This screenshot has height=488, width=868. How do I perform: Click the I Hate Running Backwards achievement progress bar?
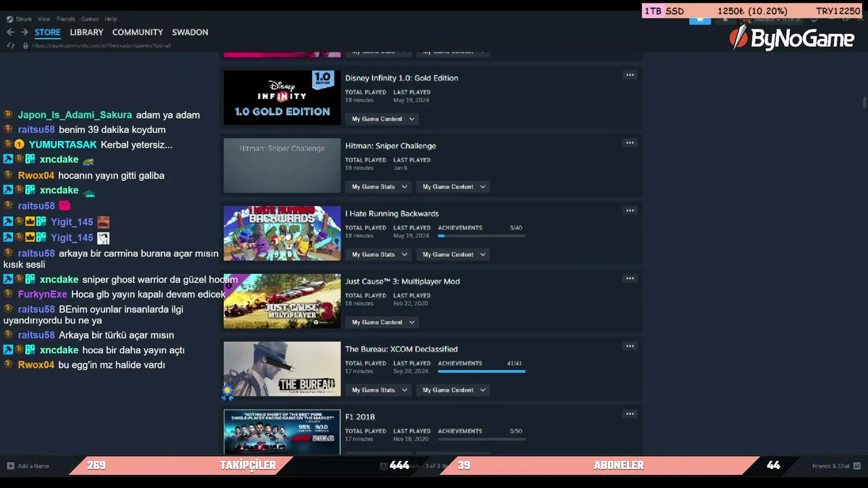coord(481,236)
